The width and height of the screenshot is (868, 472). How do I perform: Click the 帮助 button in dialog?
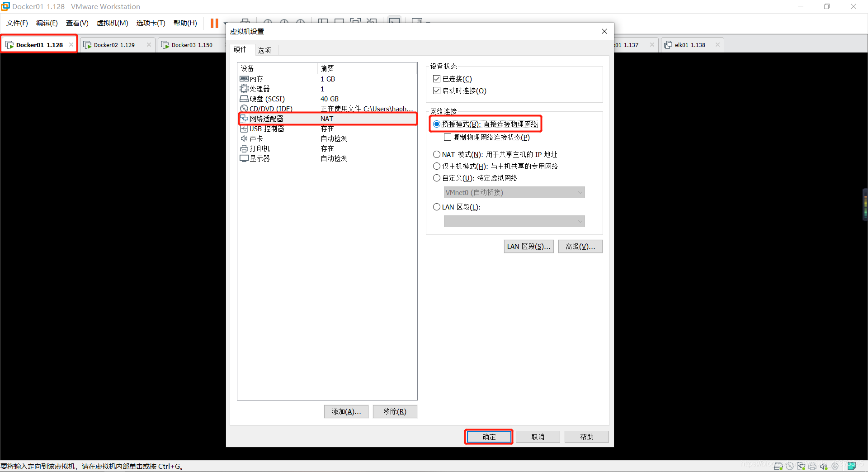586,437
